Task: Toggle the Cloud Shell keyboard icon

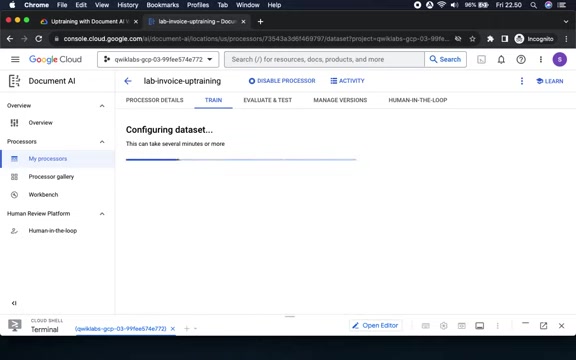Action: pos(425,325)
